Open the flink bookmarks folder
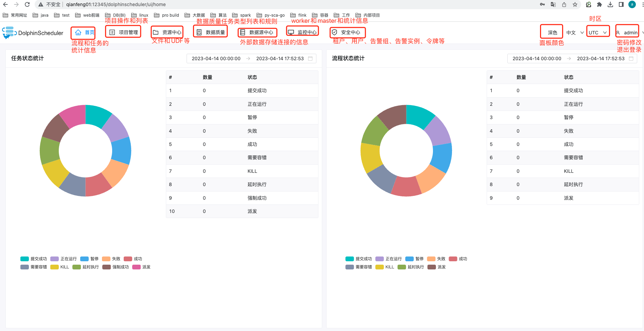This screenshot has width=644, height=331. coord(298,15)
